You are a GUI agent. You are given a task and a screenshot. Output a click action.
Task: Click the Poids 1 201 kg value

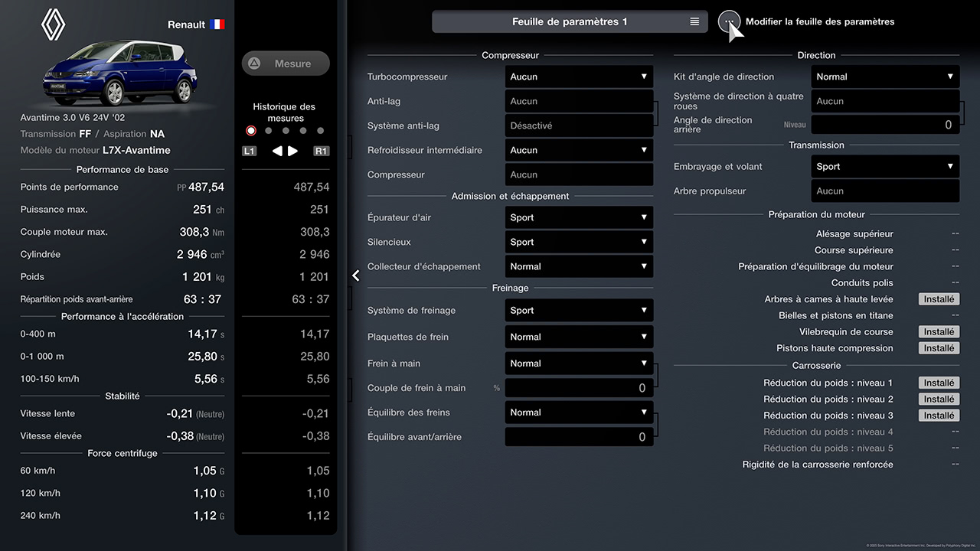(204, 277)
